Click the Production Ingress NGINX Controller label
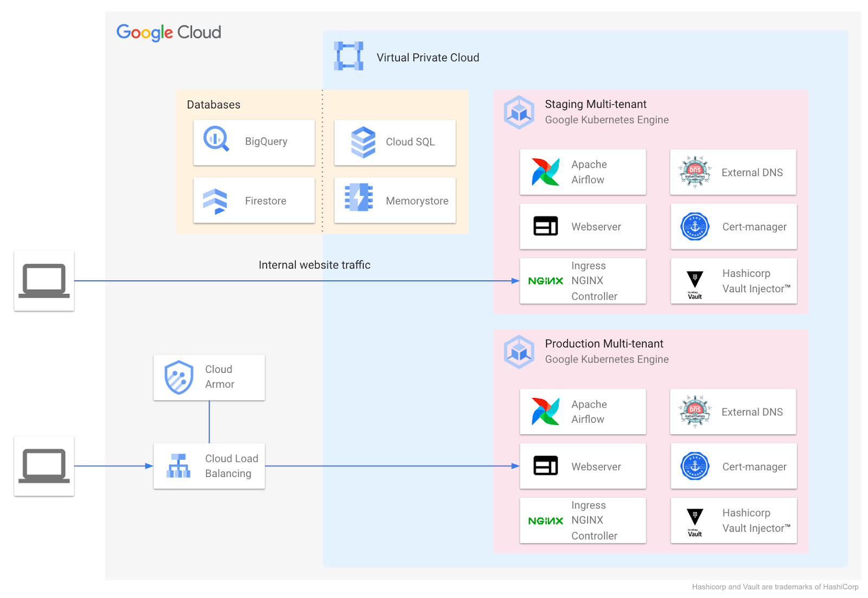Screen dimensions: 868x598 click(594, 520)
